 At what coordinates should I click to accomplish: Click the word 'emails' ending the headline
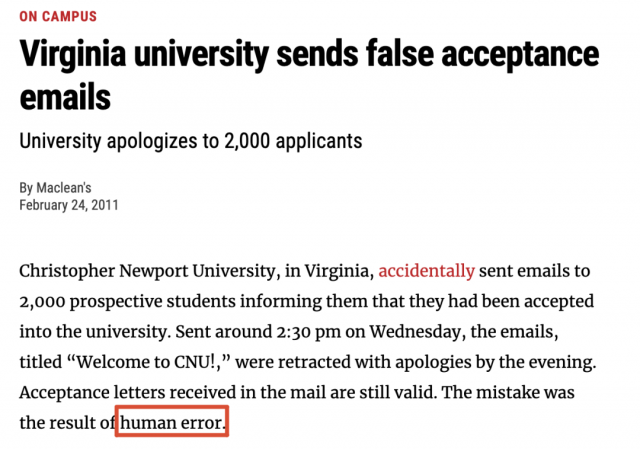click(x=65, y=98)
